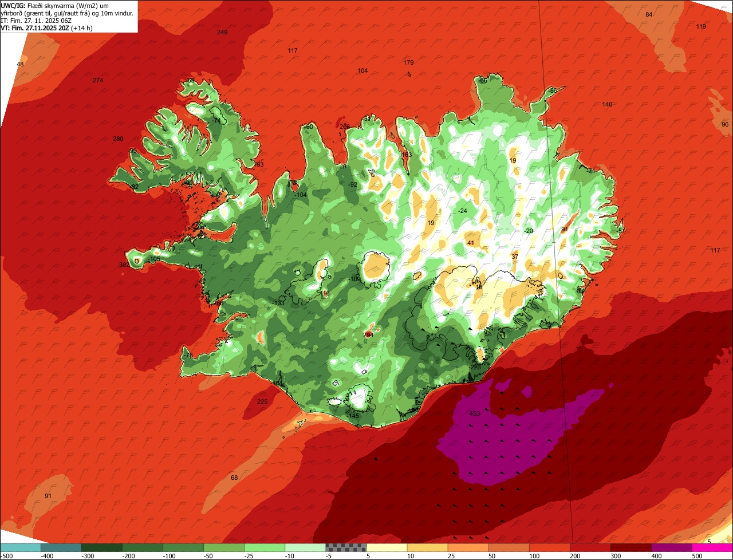733x560 pixels.
Task: Select the 68 value on the southwestern ocean
Action: pyautogui.click(x=234, y=478)
